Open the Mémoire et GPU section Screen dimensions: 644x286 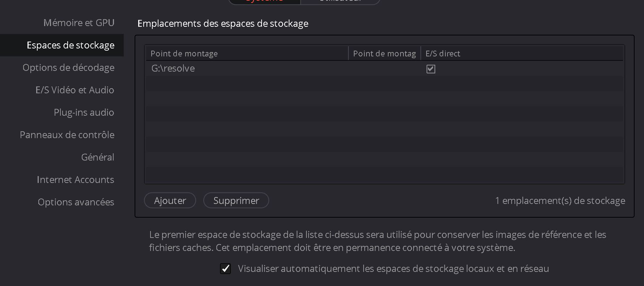(x=79, y=23)
